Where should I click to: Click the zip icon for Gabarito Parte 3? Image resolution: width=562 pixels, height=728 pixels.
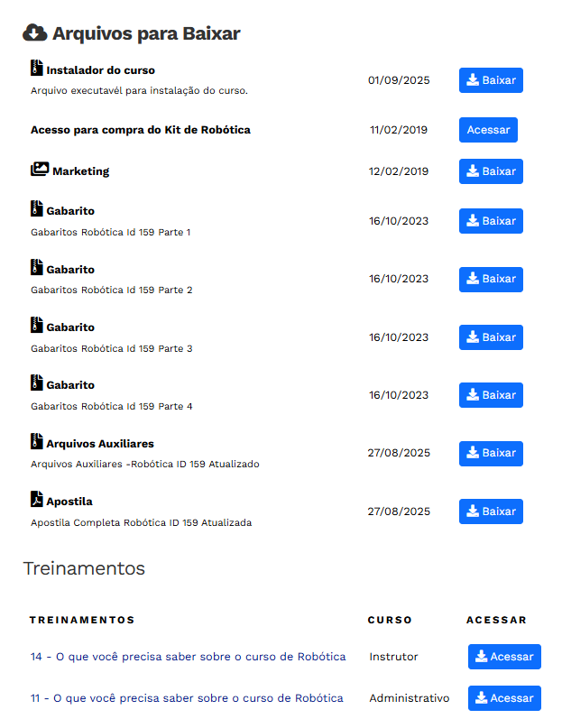[x=36, y=325]
